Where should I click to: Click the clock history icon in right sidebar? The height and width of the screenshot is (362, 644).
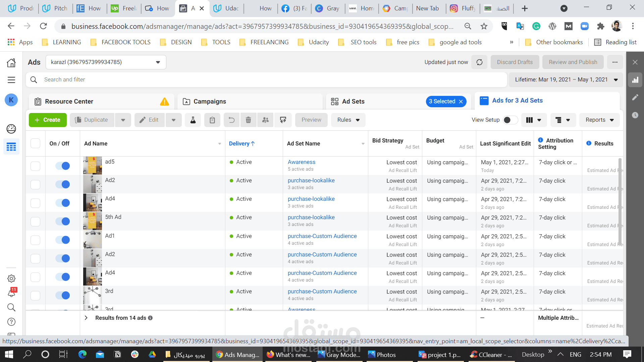[635, 115]
